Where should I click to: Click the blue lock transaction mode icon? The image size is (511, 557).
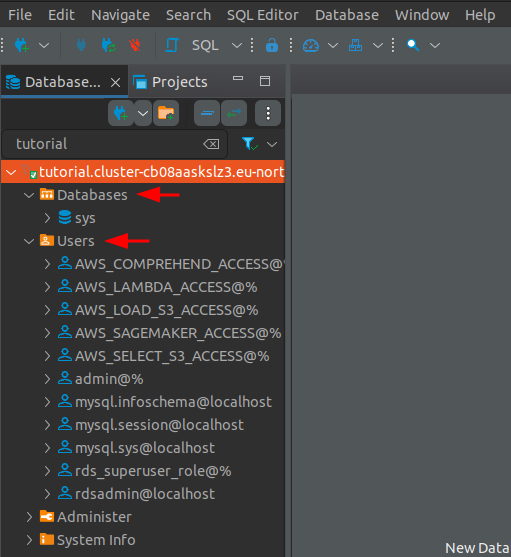(272, 45)
